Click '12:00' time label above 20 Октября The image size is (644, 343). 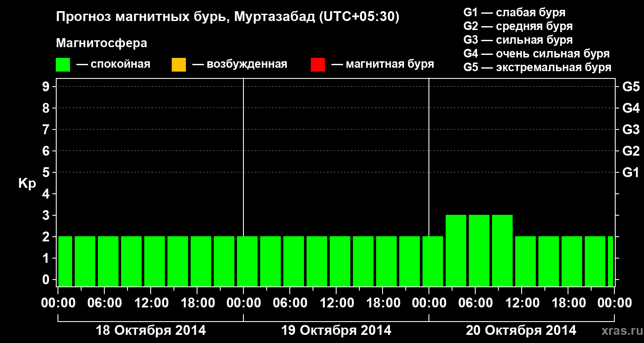tap(522, 303)
